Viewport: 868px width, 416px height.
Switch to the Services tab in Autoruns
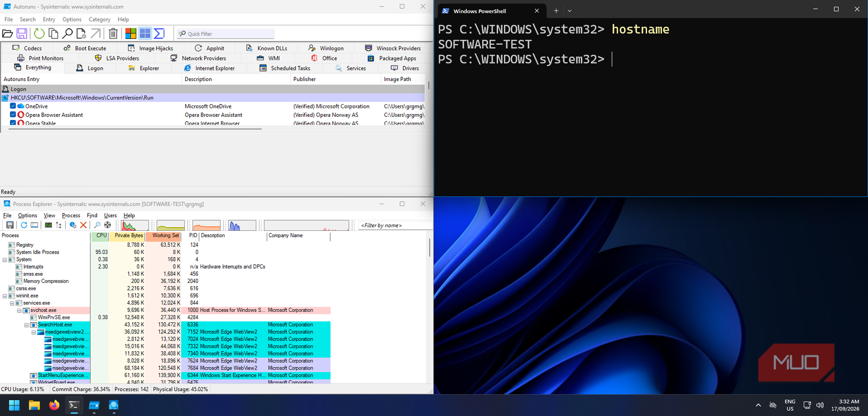(350, 68)
